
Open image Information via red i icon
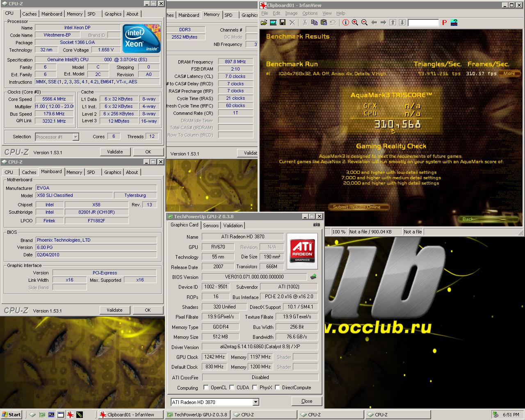click(345, 23)
